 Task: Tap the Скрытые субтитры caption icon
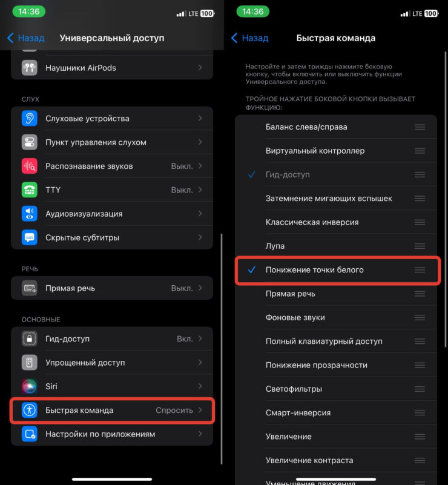[30, 237]
